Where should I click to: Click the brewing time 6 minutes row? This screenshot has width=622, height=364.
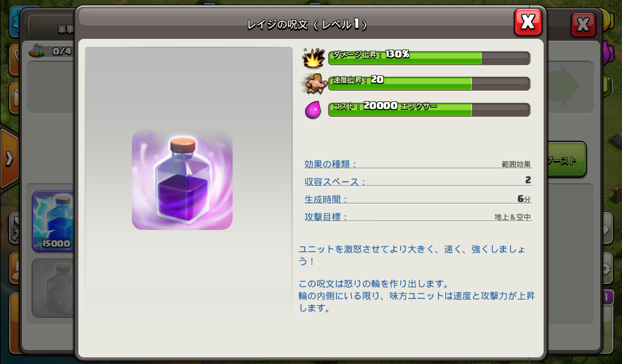[418, 198]
